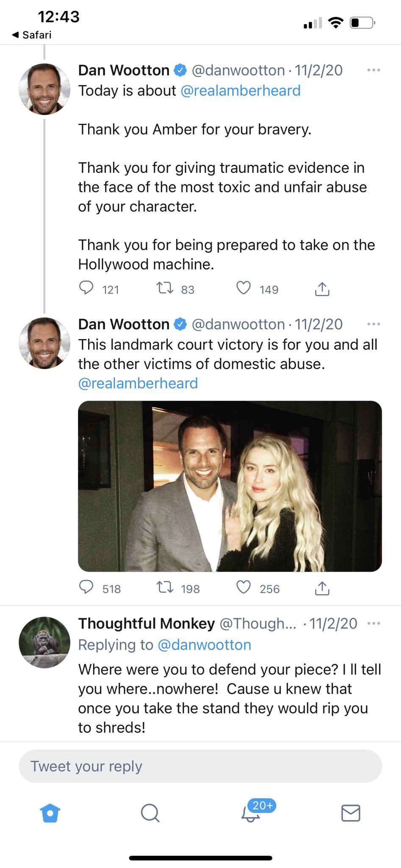This screenshot has height=868, width=401.
Task: Open the Home tab
Action: click(50, 813)
